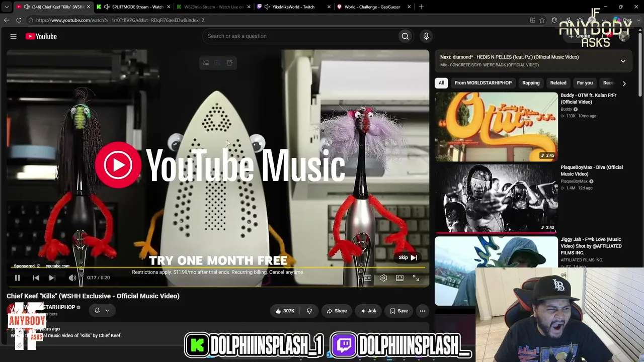Open the browser tab search dropdown
The height and width of the screenshot is (362, 644).
[x=7, y=7]
